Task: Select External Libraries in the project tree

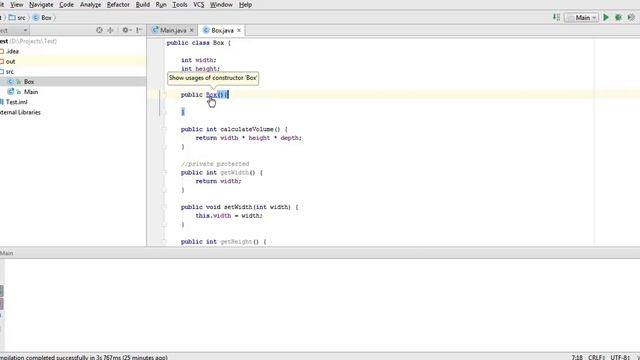Action: click(20, 112)
